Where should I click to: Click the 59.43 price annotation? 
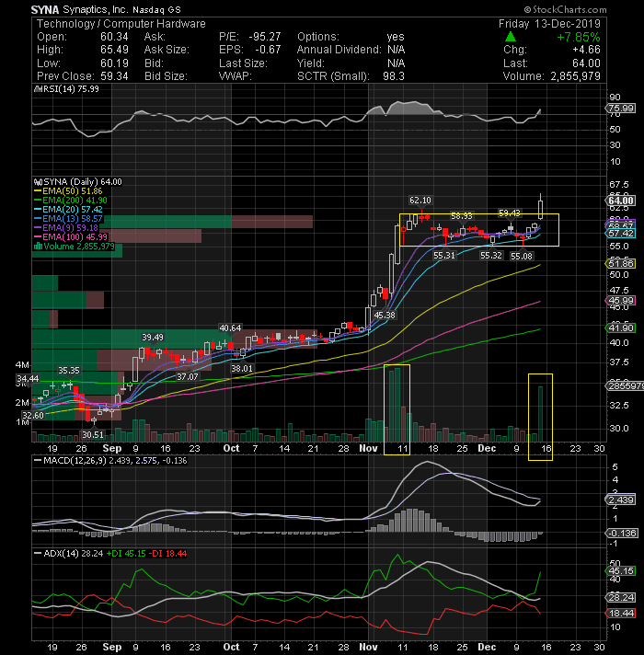(x=510, y=213)
